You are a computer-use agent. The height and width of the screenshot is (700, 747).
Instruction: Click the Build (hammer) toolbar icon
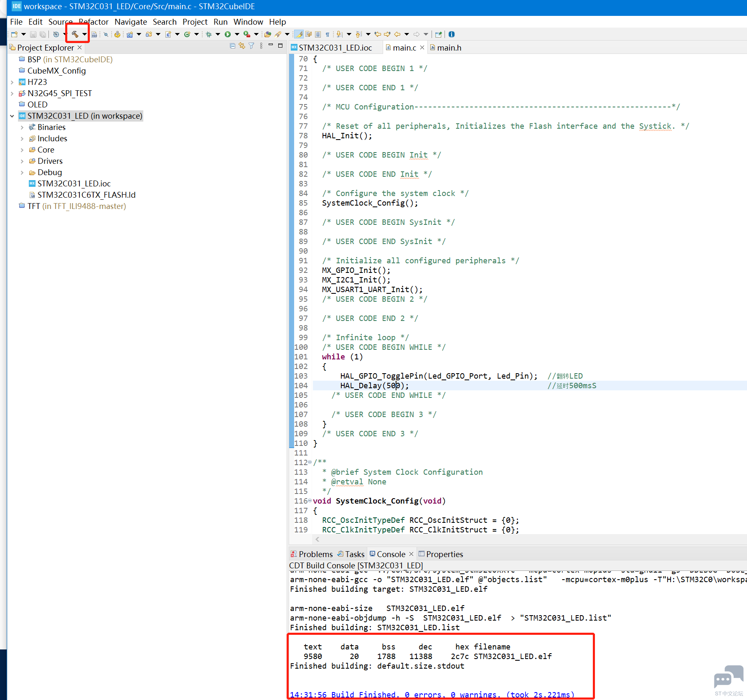click(x=75, y=34)
